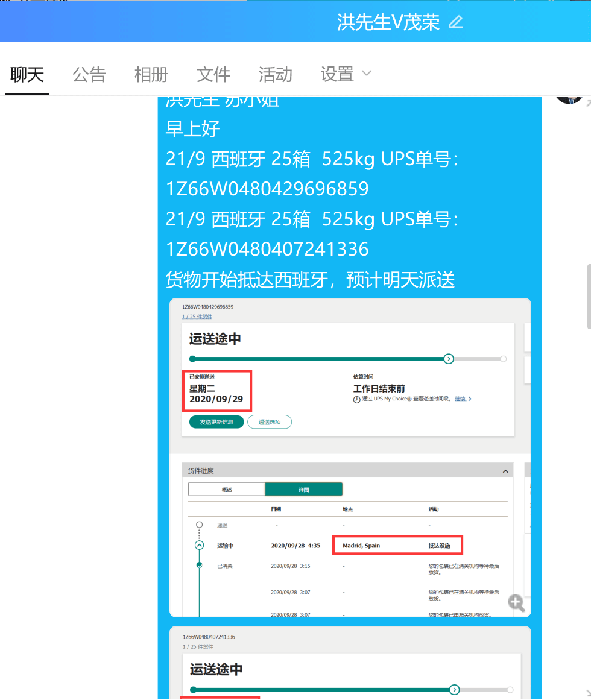Open the 1 / 25 件货件 link under 1Z66W0480407241336
This screenshot has width=591, height=700.
(198, 646)
